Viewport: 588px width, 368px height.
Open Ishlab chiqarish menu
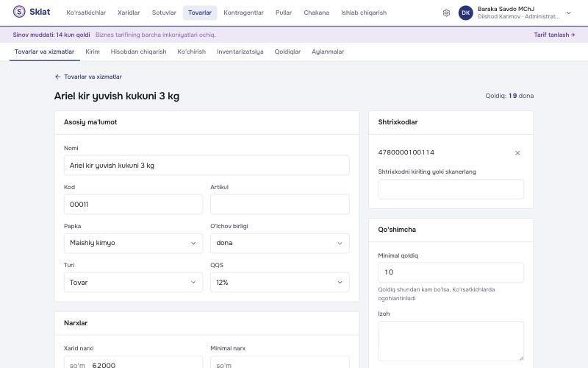(x=364, y=13)
